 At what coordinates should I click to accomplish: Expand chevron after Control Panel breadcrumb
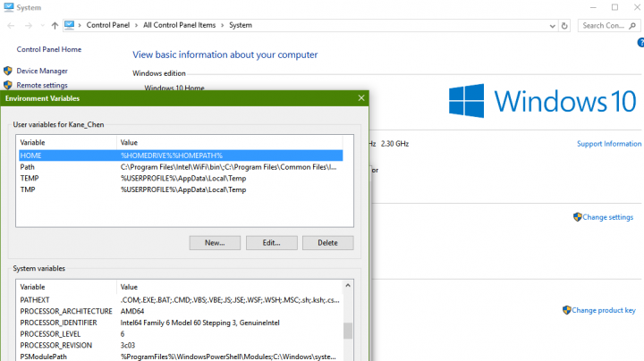click(x=136, y=25)
